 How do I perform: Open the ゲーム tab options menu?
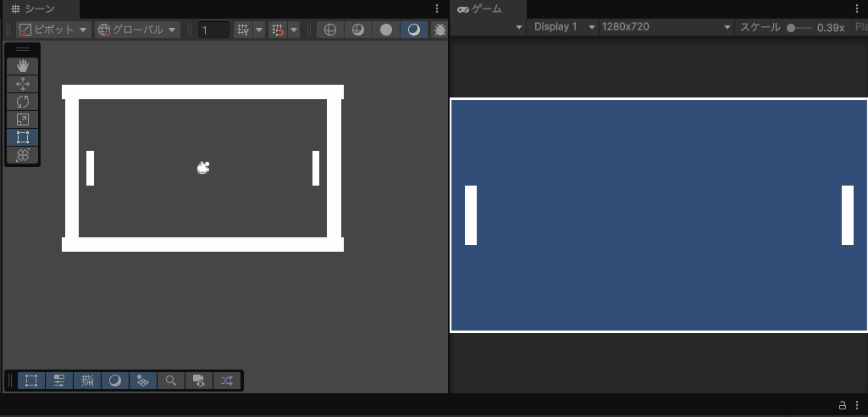point(858,8)
